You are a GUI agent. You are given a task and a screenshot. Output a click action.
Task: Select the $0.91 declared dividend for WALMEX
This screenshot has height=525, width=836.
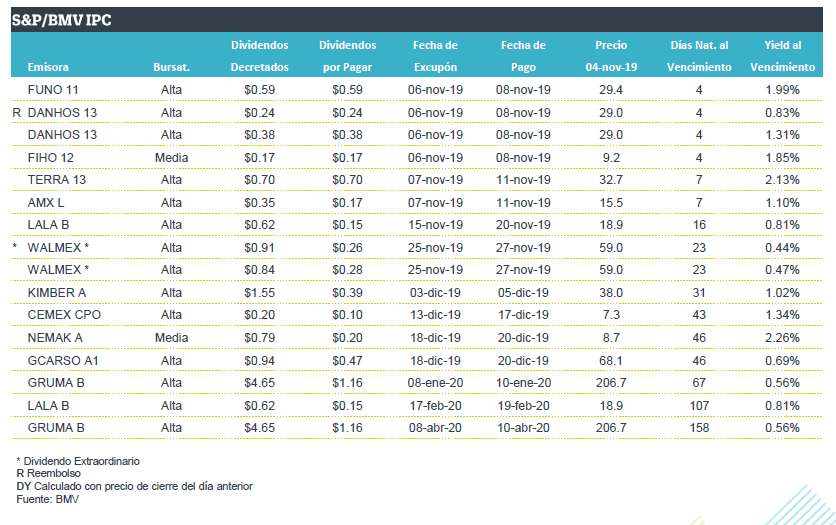(259, 248)
